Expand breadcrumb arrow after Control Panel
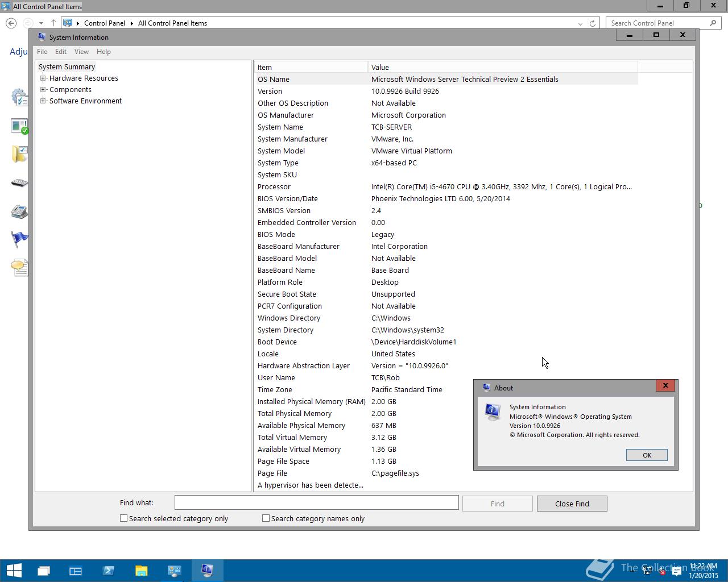Image resolution: width=728 pixels, height=582 pixels. pos(131,23)
